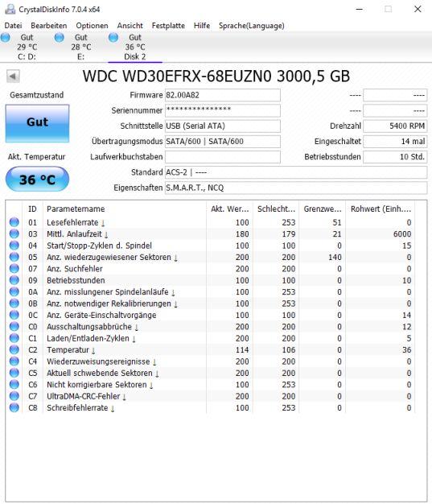The height and width of the screenshot is (504, 432).
Task: Open the Festplatte menu
Action: [x=168, y=26]
